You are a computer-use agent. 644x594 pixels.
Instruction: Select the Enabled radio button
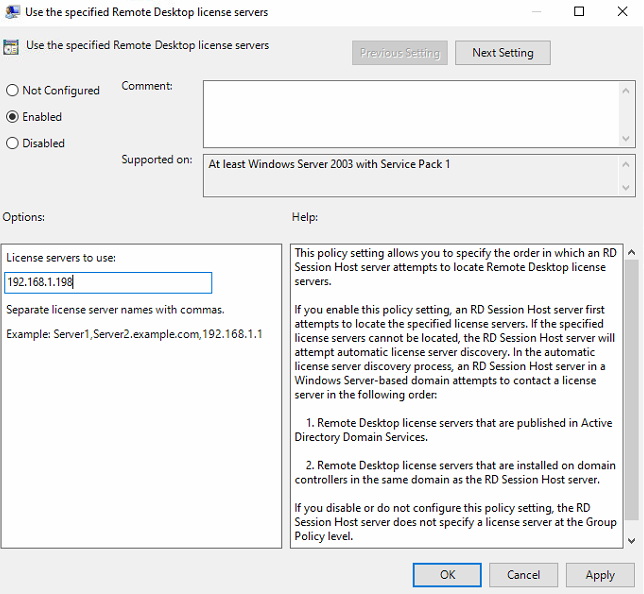[13, 117]
